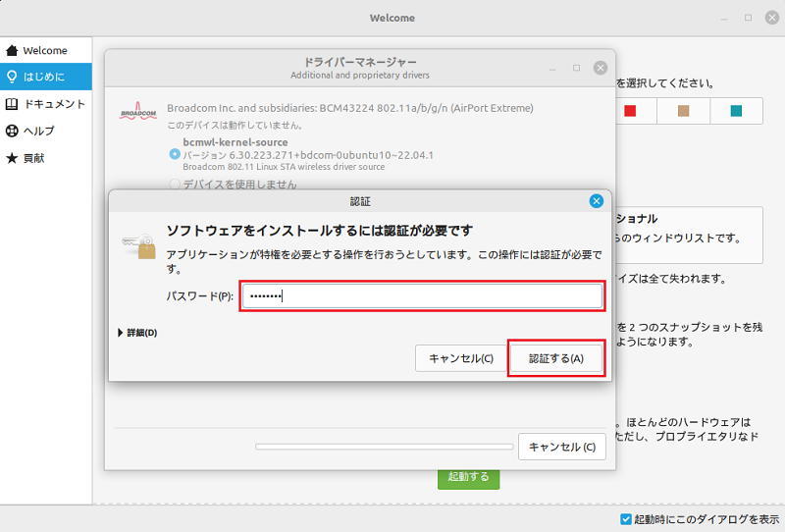Select the bcmwl-kernel-source driver radio button
Screen dimensions: 785x532
175,154
